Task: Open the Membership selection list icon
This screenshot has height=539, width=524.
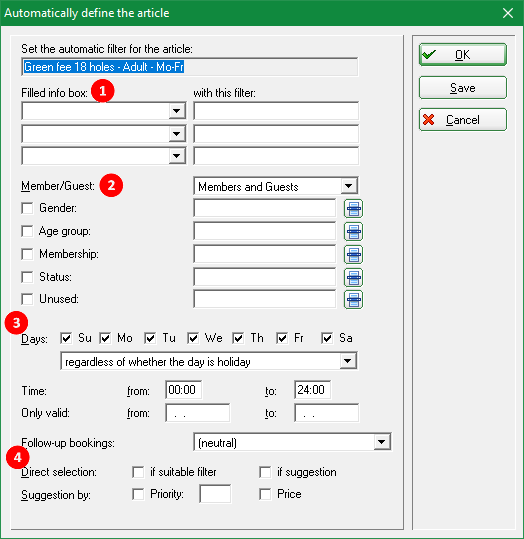Action: pyautogui.click(x=353, y=254)
